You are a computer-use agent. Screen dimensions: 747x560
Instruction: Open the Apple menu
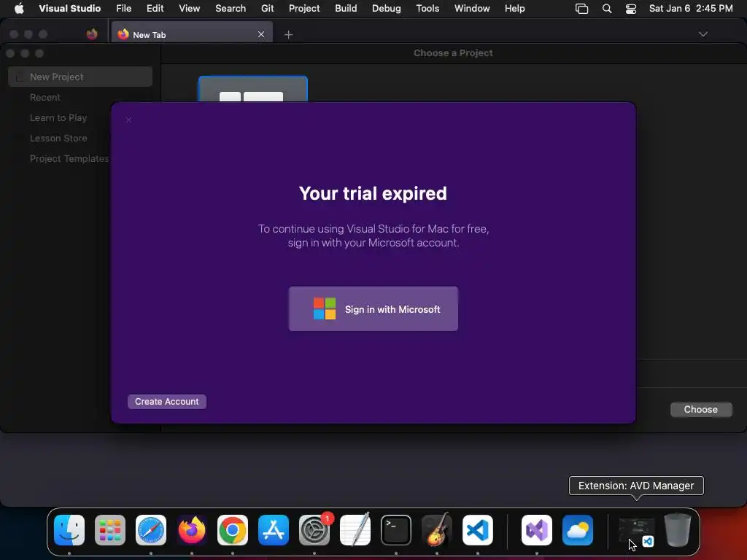coord(19,9)
